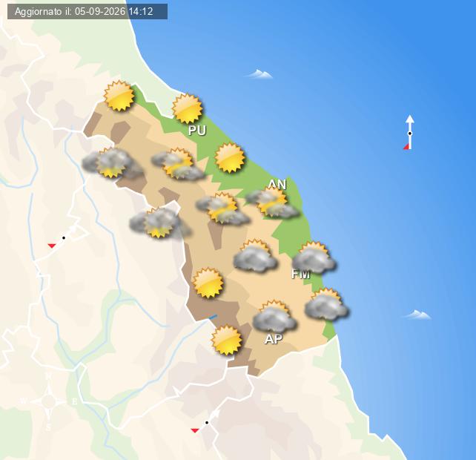Click the sun icon directly above the PU label
476x460 pixels.
(x=188, y=108)
